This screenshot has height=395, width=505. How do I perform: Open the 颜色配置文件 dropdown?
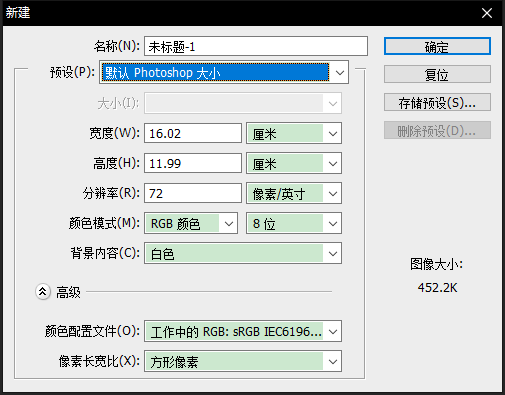point(243,331)
